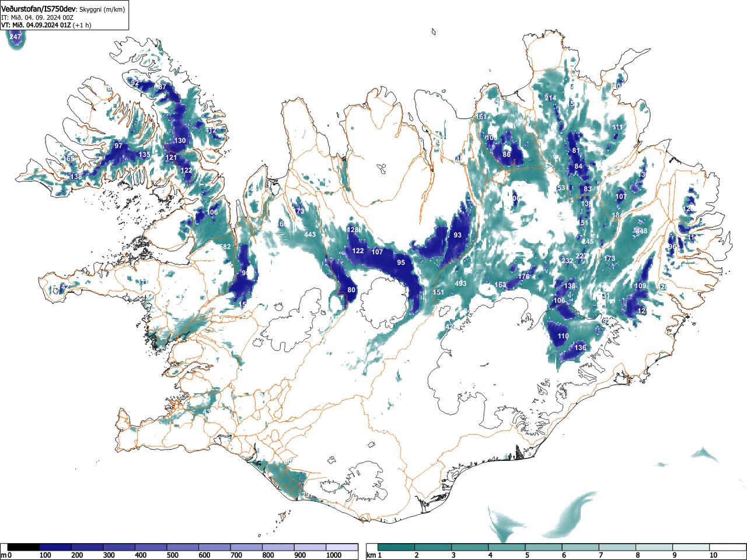Click the black 0–100 m legend swatch

tap(24, 547)
